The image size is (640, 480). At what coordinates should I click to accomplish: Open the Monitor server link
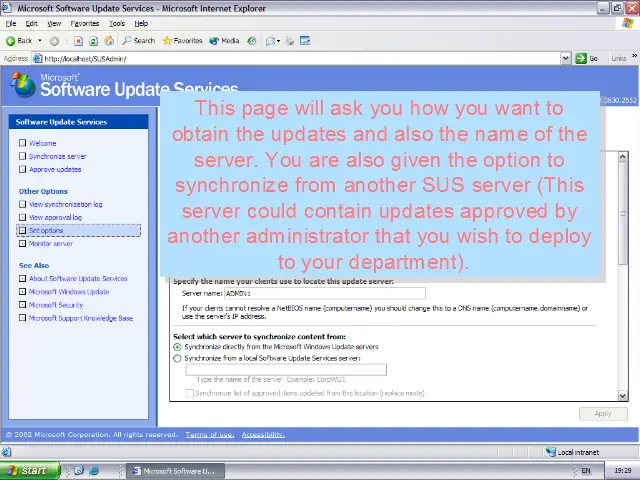click(x=51, y=244)
